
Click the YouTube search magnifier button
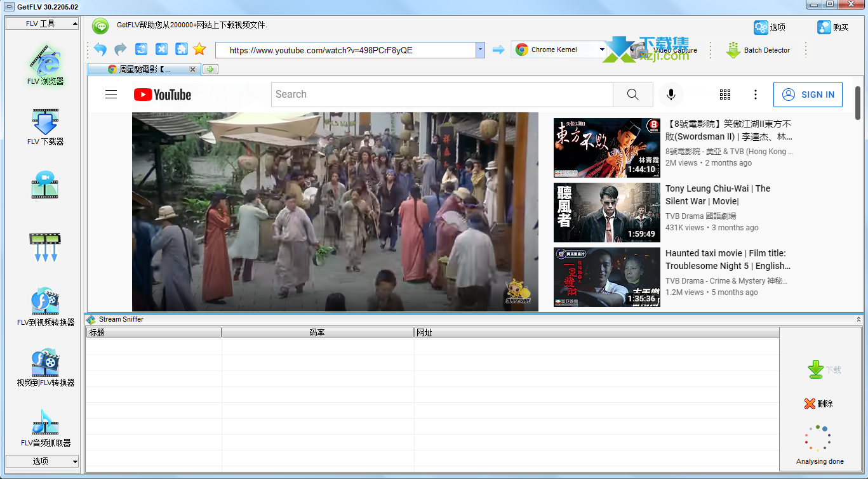coord(632,95)
